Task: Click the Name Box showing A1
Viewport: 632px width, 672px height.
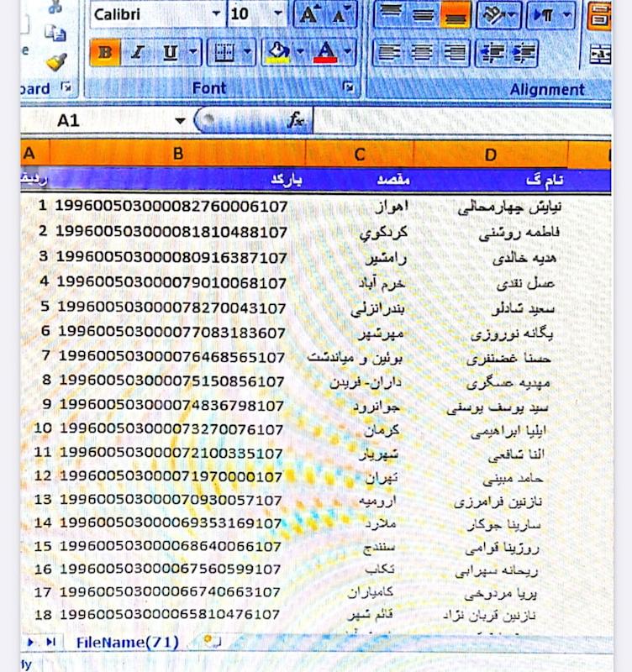Action: (x=97, y=120)
